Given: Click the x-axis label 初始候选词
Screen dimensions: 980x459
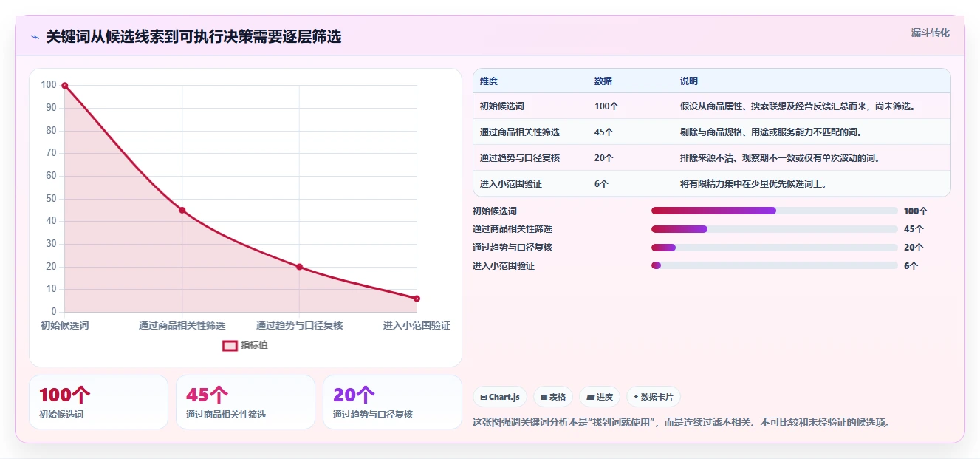Looking at the screenshot, I should (x=65, y=325).
